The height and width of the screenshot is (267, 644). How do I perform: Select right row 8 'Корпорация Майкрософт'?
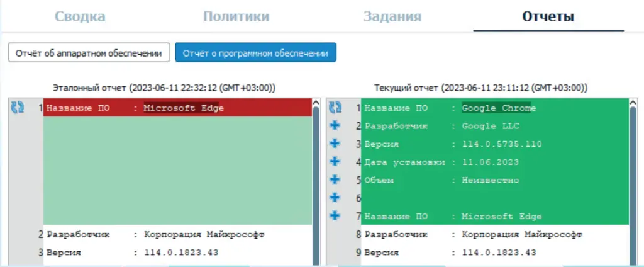coord(495,234)
